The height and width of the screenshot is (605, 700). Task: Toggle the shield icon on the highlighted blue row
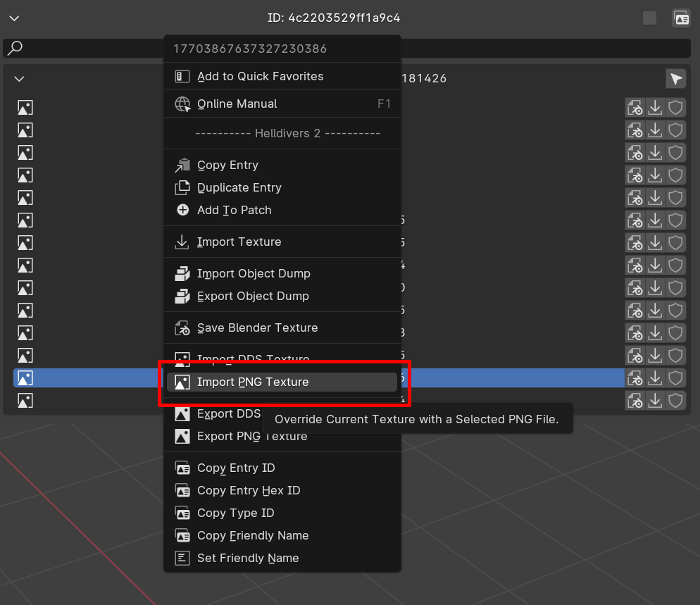pos(675,378)
